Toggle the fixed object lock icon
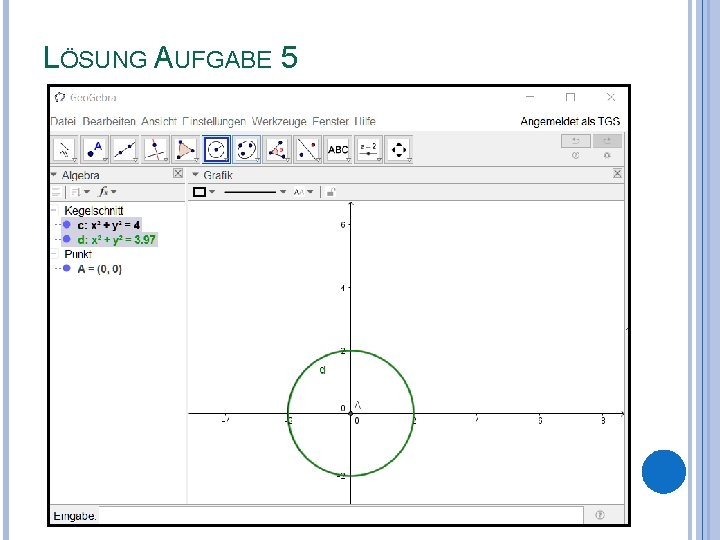 331,192
